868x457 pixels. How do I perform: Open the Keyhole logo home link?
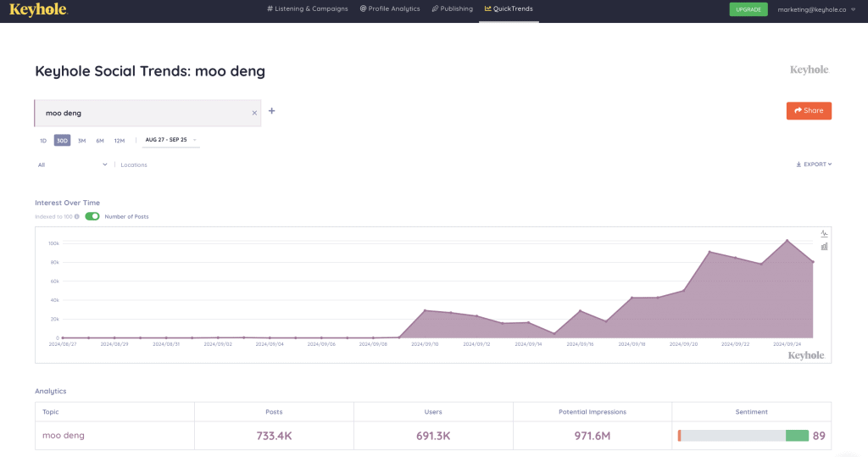[x=38, y=9]
